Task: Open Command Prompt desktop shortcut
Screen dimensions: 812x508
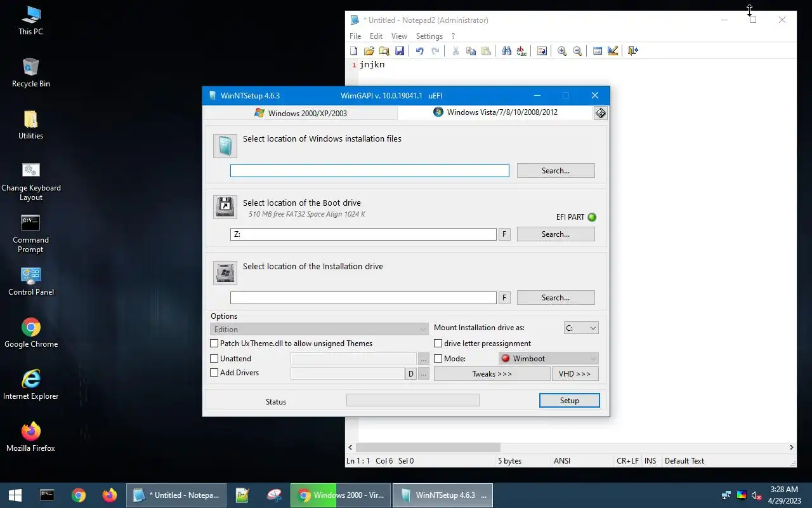Action: (30, 234)
